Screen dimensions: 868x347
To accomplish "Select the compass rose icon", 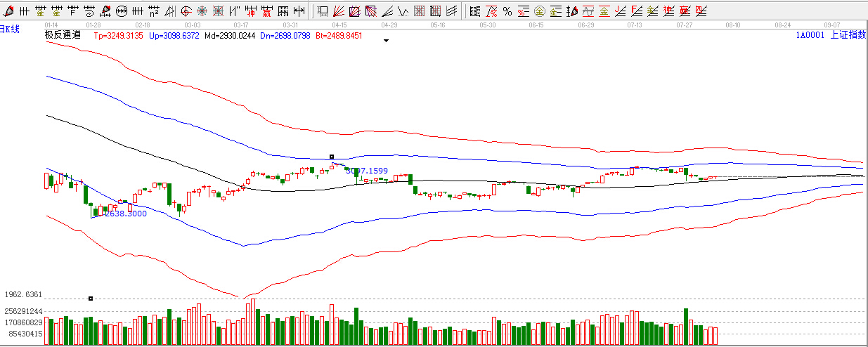I will (202, 11).
